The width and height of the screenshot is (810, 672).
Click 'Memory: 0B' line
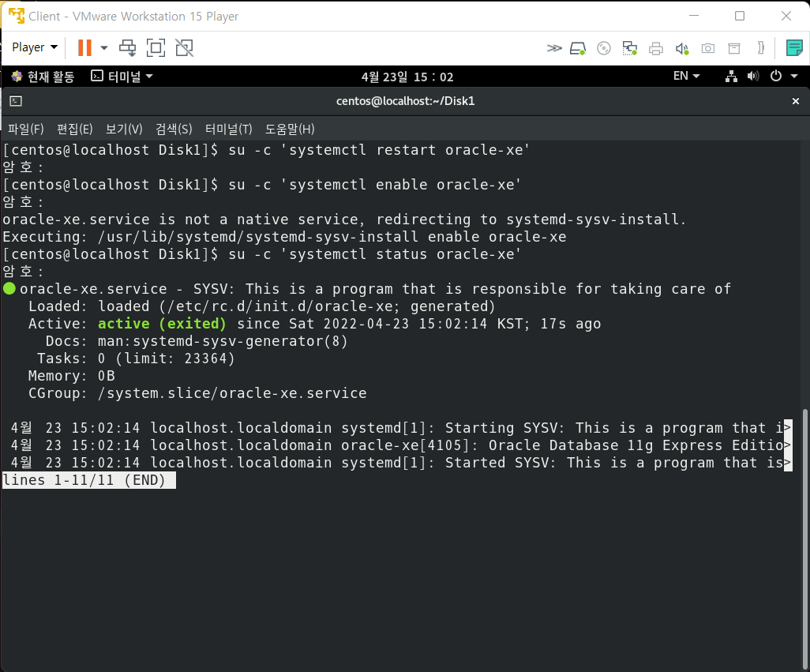click(x=72, y=376)
